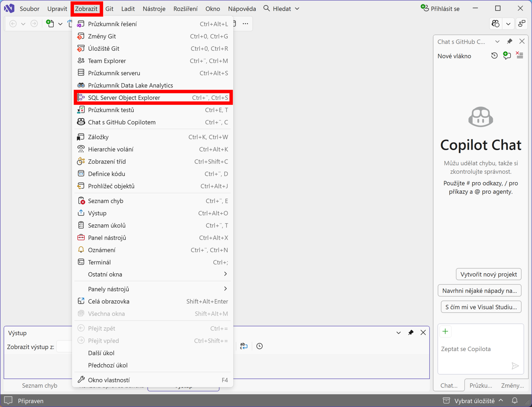This screenshot has height=407, width=532.
Task: Open the toolbar overflow ellipsis
Action: [245, 24]
